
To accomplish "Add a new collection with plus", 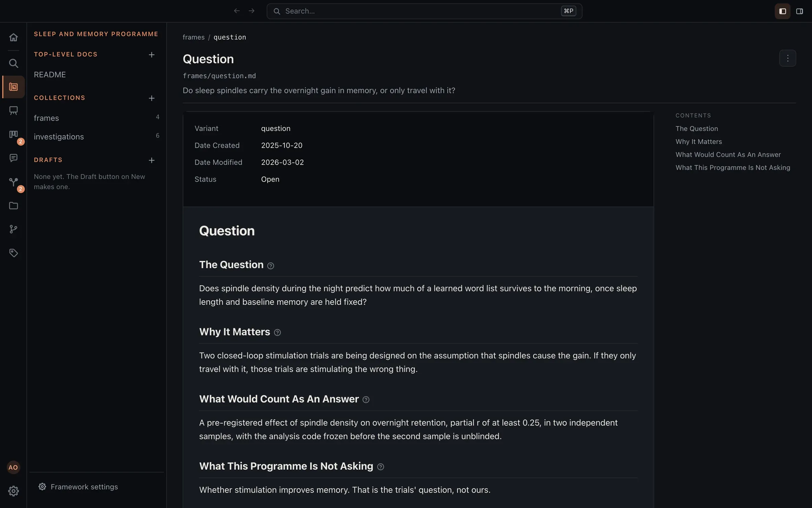I will [x=152, y=98].
